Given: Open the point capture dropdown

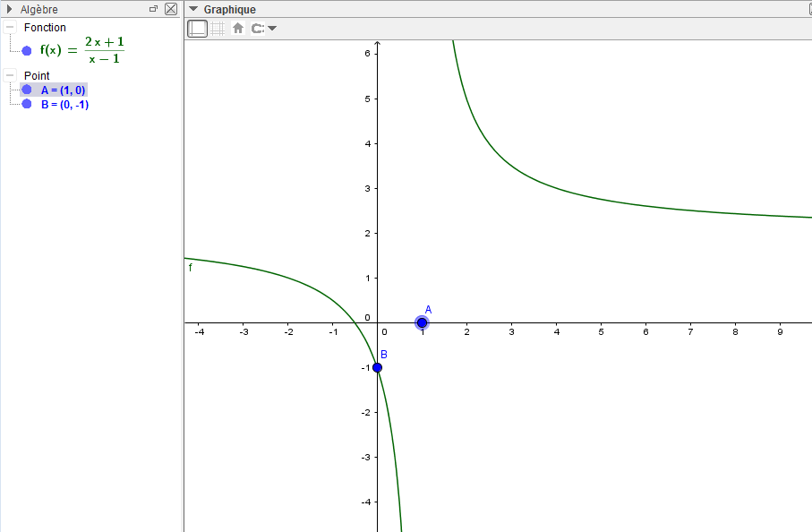Looking at the screenshot, I should coord(264,28).
